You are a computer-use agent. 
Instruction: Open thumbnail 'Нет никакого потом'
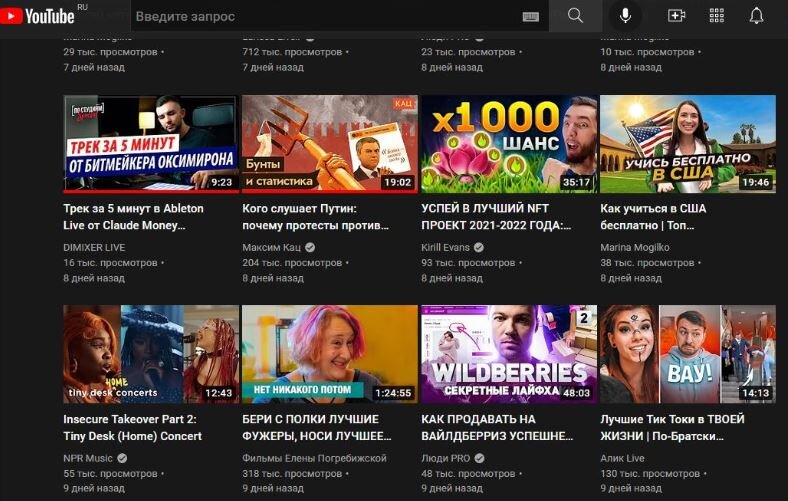330,354
